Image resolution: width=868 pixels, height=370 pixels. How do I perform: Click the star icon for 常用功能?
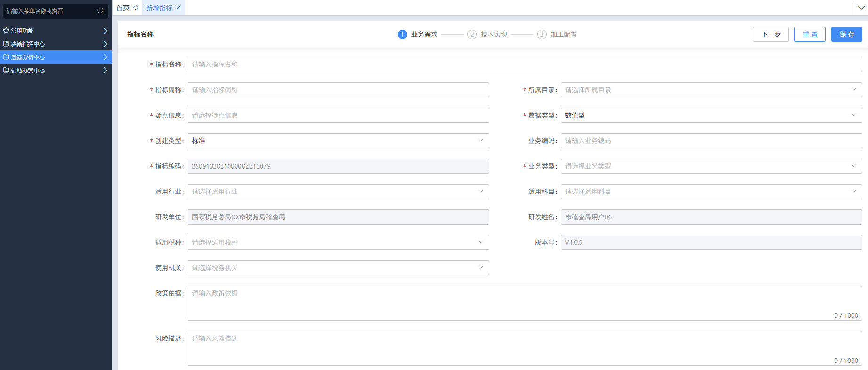[x=6, y=31]
